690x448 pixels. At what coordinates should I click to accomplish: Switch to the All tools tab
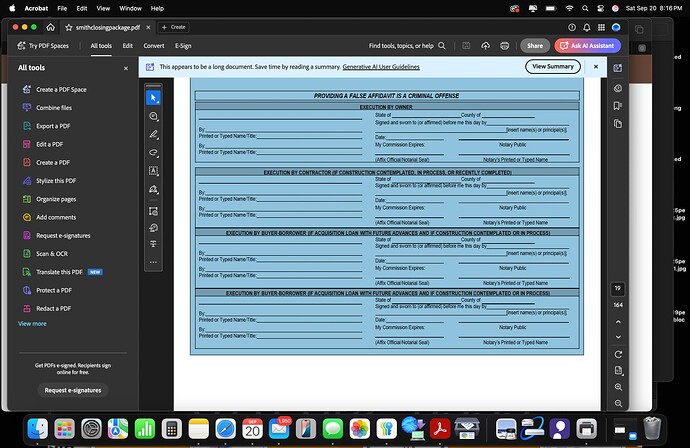pyautogui.click(x=101, y=46)
